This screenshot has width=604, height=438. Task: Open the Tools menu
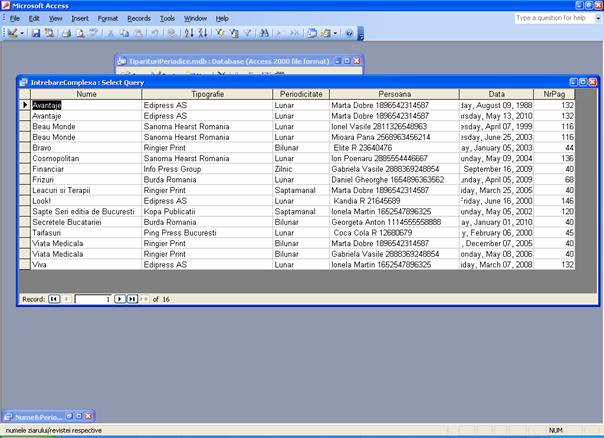(167, 18)
